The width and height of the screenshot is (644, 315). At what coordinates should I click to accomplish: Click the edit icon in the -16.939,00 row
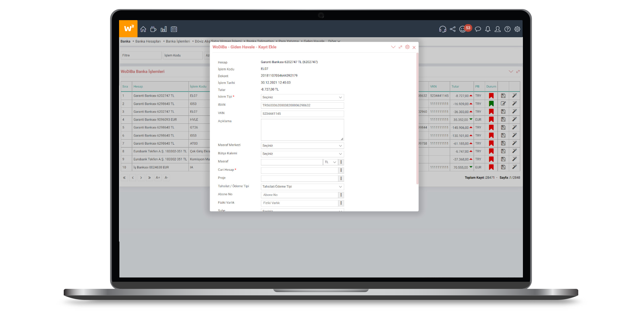click(x=503, y=104)
